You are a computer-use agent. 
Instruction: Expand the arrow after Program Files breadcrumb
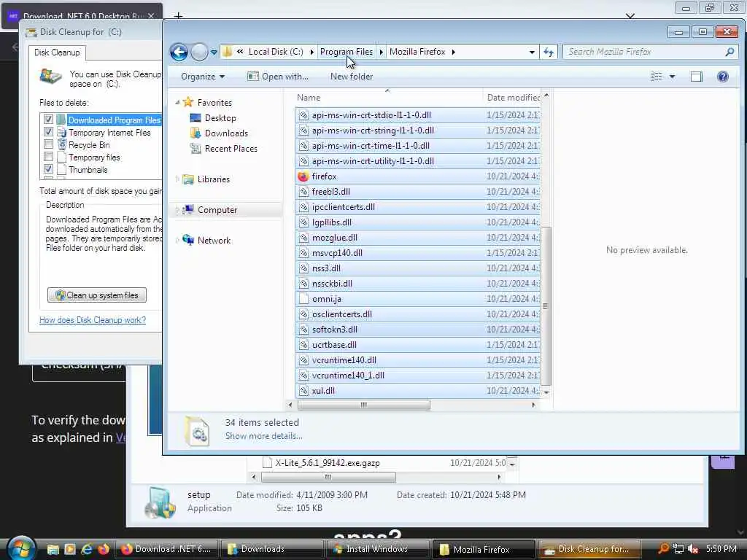(381, 52)
